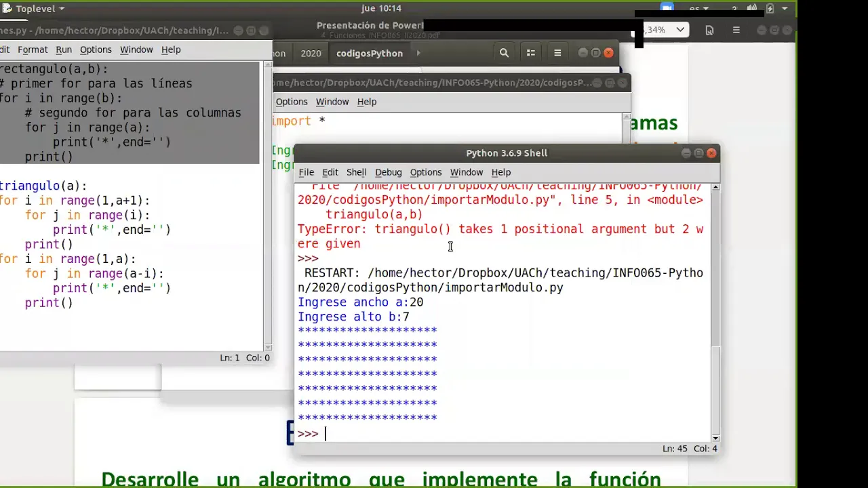
Task: Open Debug menu in Python Shell
Action: tap(389, 172)
